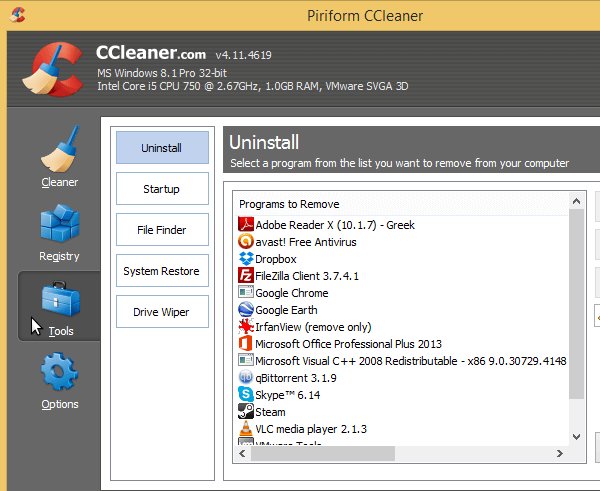
Task: Select Adobe Reader X (10.1.7) - Greek
Action: [334, 225]
